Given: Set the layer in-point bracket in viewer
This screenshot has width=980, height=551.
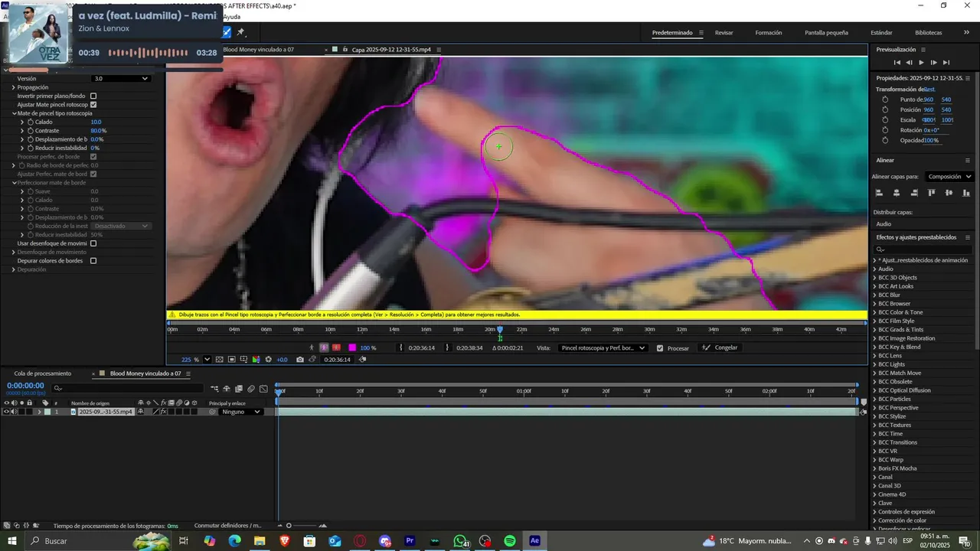Looking at the screenshot, I should [x=400, y=347].
